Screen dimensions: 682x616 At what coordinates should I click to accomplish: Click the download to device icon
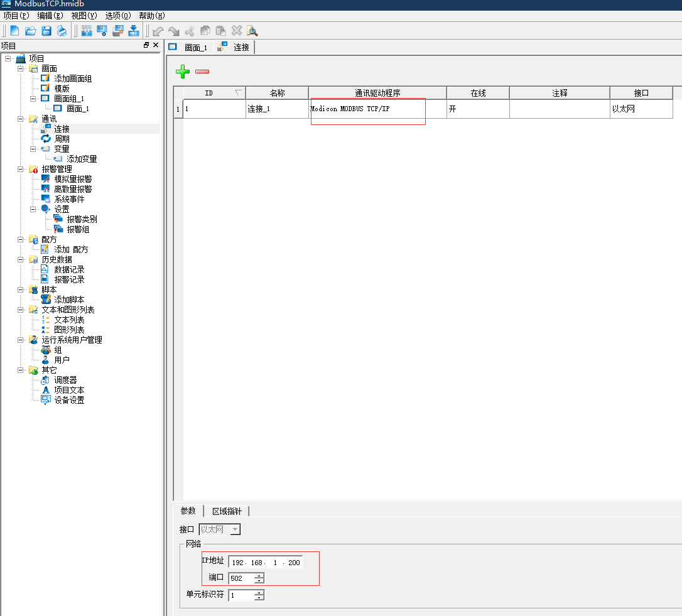[134, 31]
